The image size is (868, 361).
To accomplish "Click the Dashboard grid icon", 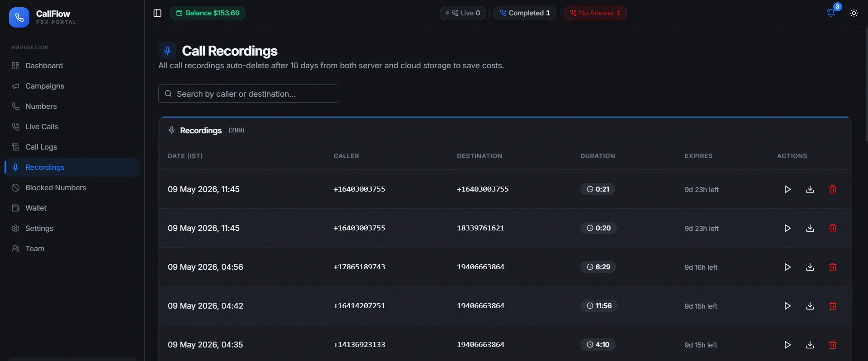I will point(15,66).
